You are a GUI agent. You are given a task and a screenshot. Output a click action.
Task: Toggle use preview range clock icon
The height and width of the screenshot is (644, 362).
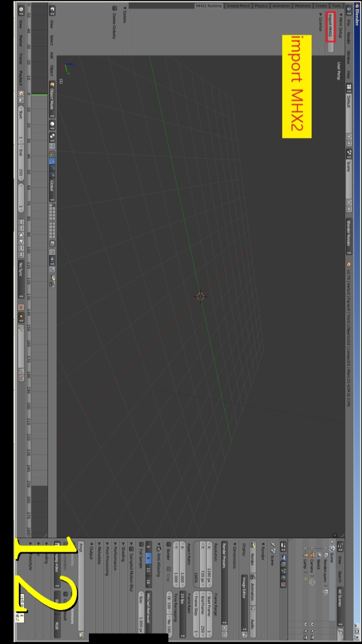pyautogui.click(x=21, y=94)
